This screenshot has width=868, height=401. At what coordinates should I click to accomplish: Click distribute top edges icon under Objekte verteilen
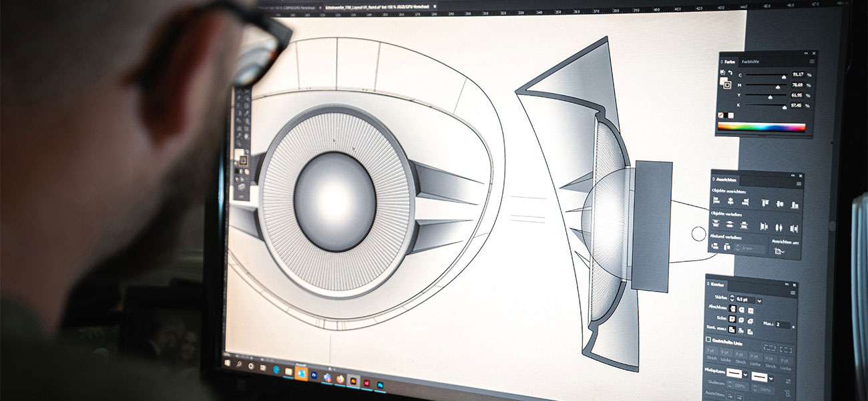[x=716, y=223]
